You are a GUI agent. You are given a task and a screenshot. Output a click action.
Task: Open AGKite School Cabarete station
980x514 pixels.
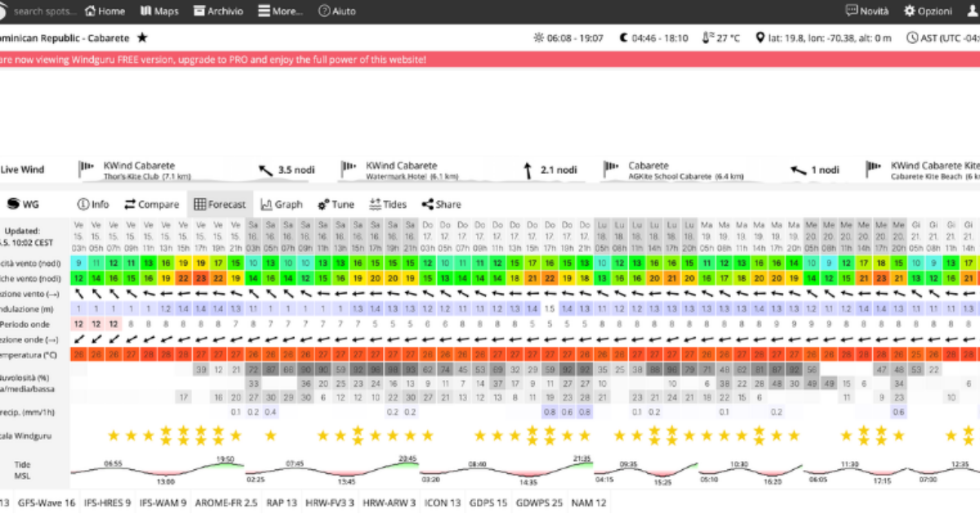686,170
